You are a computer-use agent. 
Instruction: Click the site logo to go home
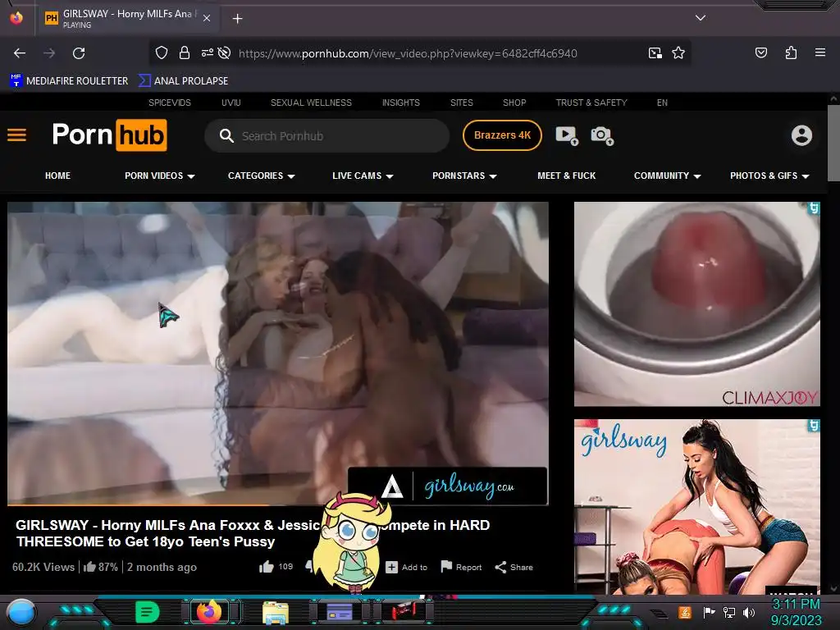coord(109,135)
